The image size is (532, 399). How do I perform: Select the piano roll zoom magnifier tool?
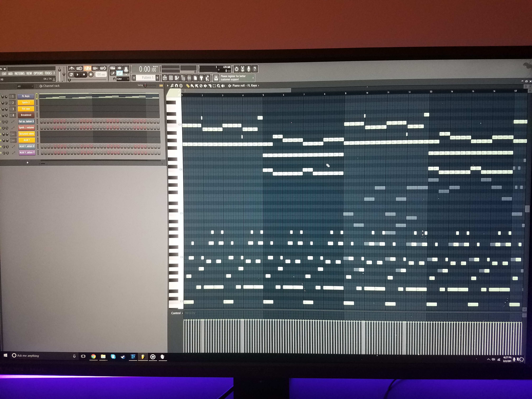pos(218,86)
